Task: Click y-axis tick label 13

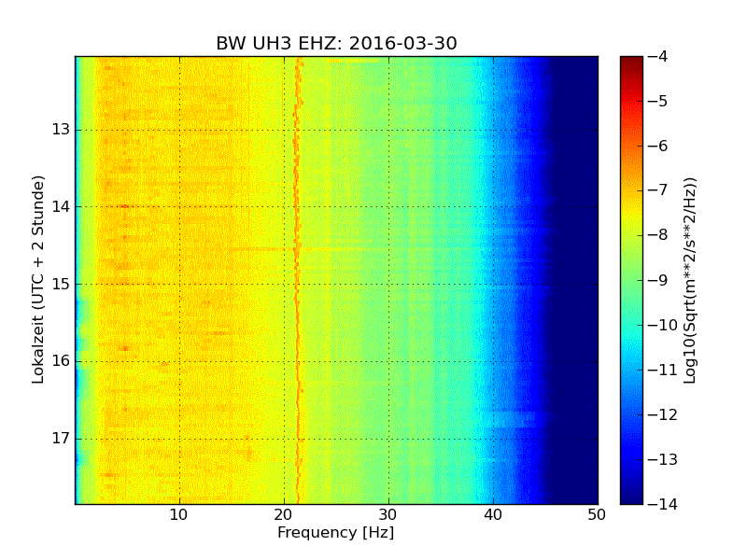Action: tap(61, 130)
